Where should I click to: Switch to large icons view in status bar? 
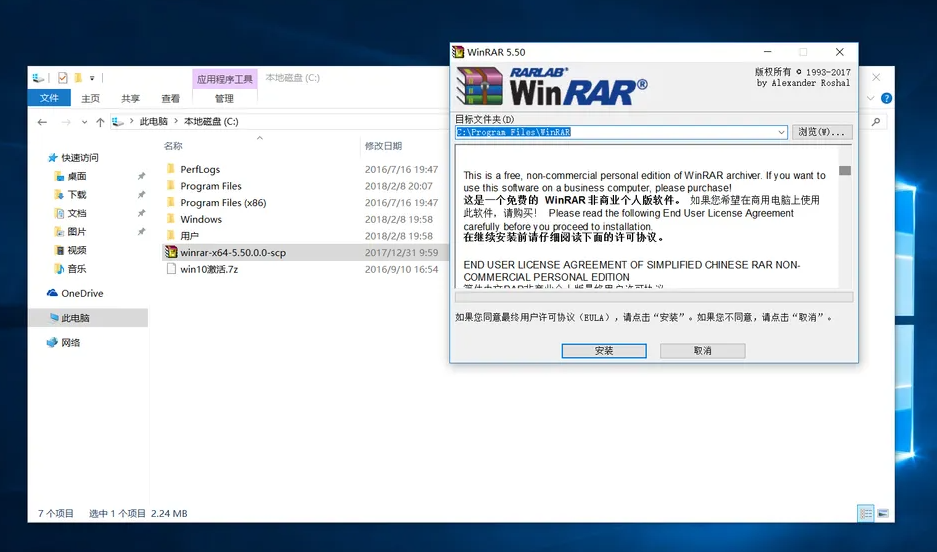pos(883,513)
